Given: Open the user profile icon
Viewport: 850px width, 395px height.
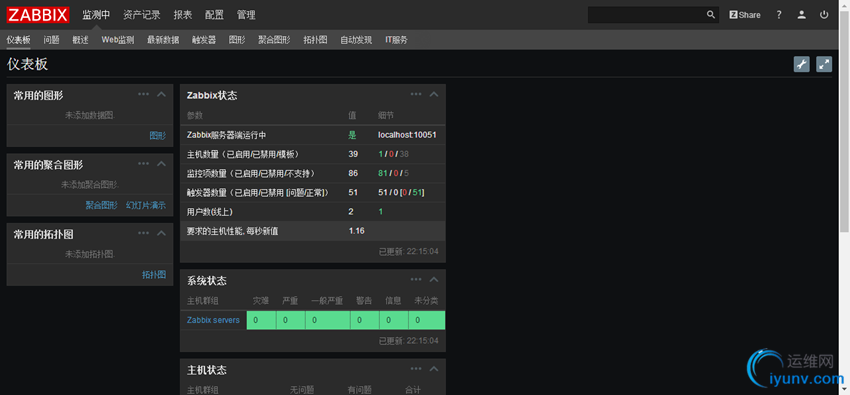Looking at the screenshot, I should pos(801,15).
